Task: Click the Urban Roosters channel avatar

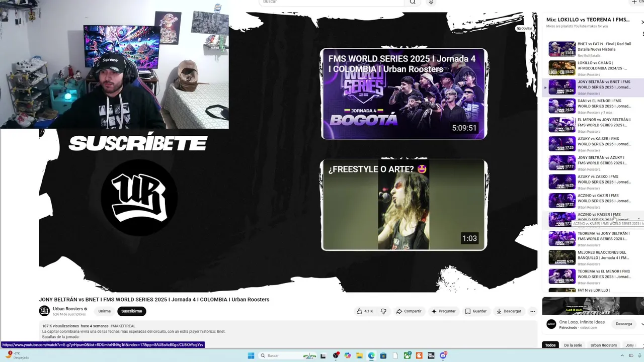Action: [44, 311]
